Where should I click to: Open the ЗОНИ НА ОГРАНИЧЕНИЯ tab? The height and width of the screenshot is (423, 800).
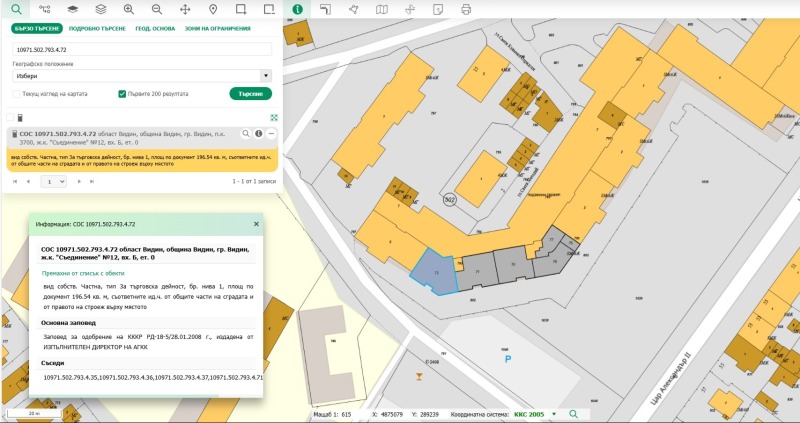pyautogui.click(x=216, y=29)
